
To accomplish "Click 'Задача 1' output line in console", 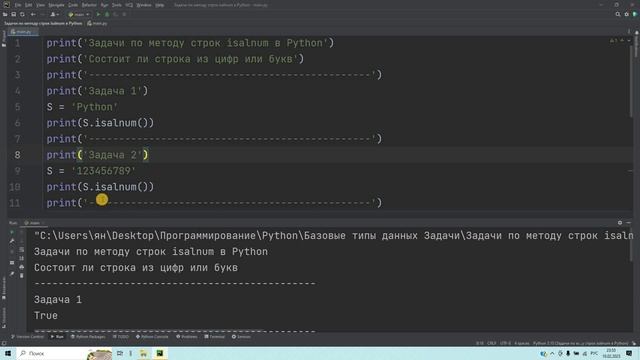I will [58, 300].
